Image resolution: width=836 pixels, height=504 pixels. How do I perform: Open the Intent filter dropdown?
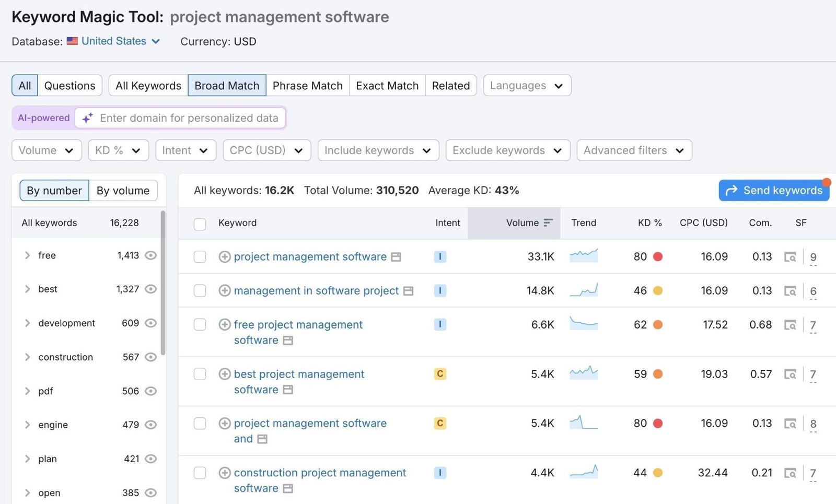point(185,150)
